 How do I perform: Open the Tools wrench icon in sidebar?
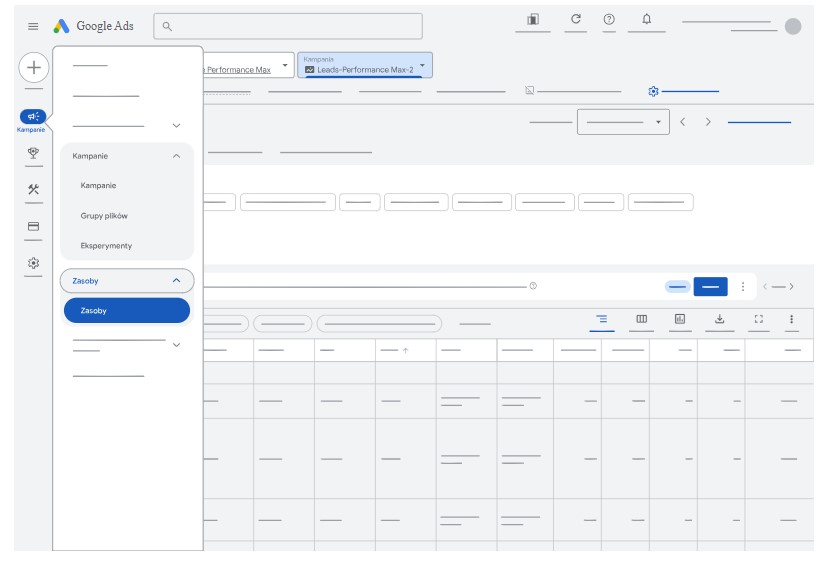[x=33, y=189]
